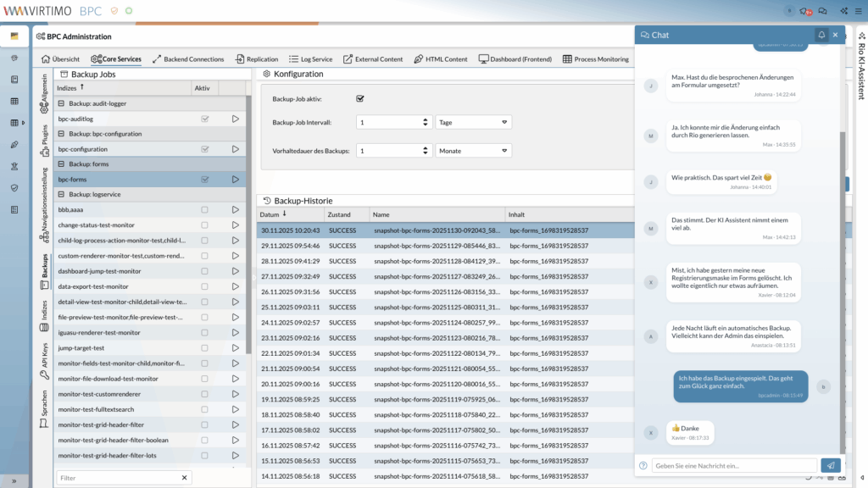Tick Aktiv checkbox for jump-target-test
This screenshot has width=868, height=488.
(x=204, y=348)
